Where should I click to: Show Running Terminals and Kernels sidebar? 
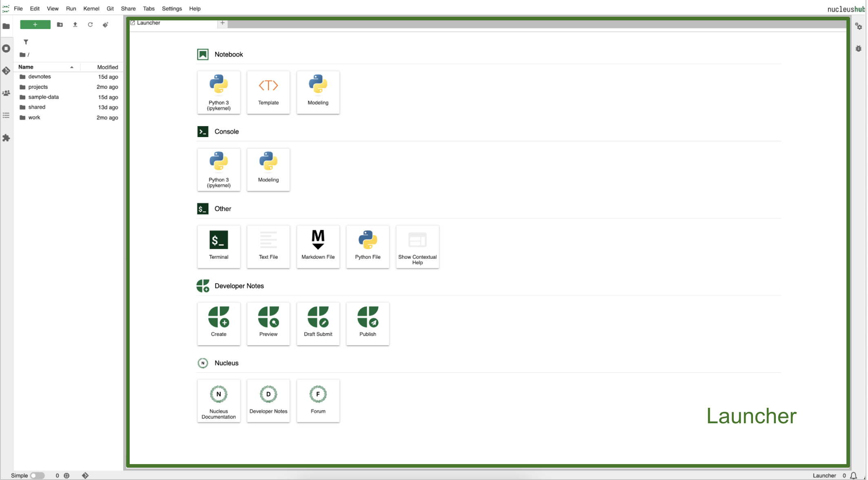(x=6, y=49)
